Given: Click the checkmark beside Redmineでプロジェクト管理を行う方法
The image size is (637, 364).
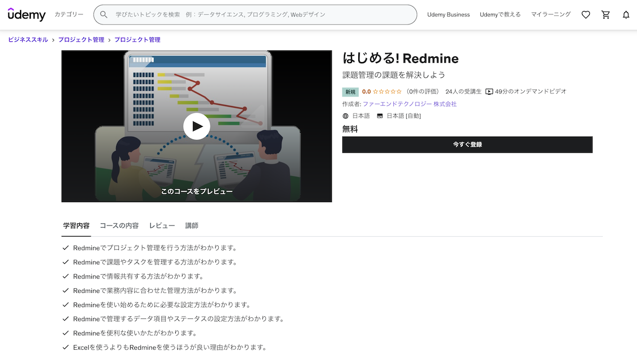Looking at the screenshot, I should (x=65, y=247).
